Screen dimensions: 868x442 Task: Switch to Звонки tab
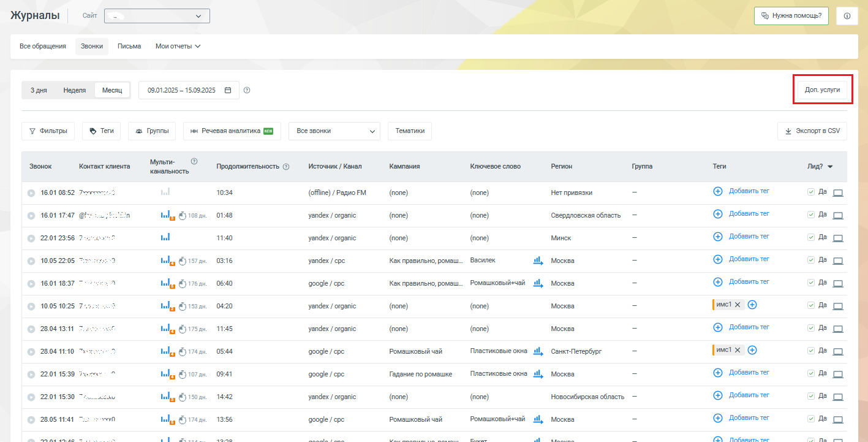point(92,46)
